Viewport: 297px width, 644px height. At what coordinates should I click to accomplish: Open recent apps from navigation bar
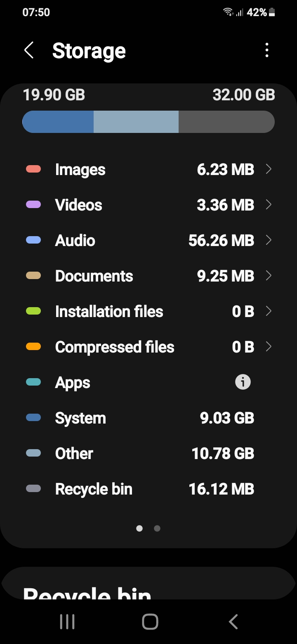pos(67,622)
